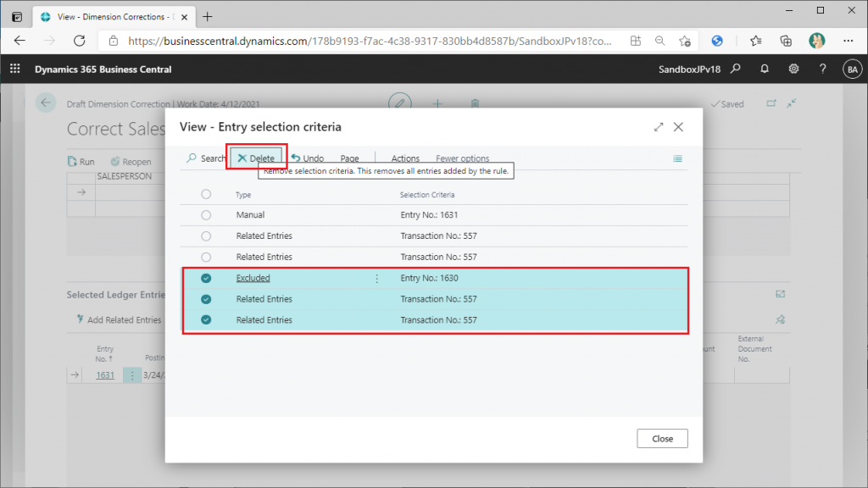Toggle the list layout options icon
The width and height of the screenshot is (868, 488).
coord(677,158)
